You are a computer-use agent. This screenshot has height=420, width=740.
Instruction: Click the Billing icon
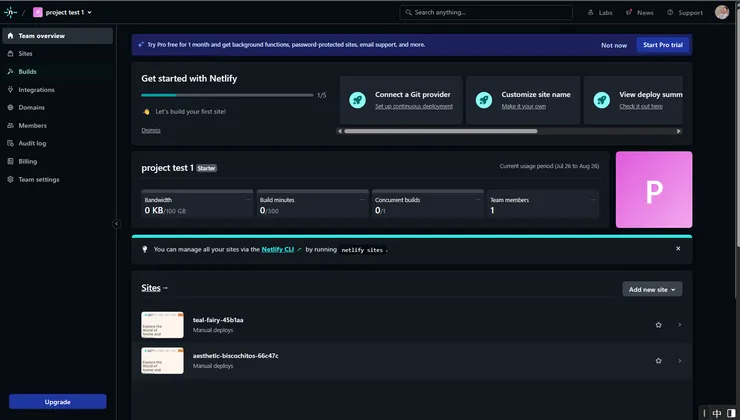10,161
